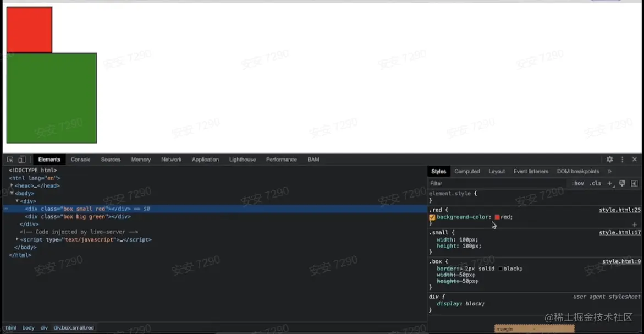The height and width of the screenshot is (334, 644).
Task: Toggle the rendering emulation paintbrush icon
Action: (x=622, y=184)
